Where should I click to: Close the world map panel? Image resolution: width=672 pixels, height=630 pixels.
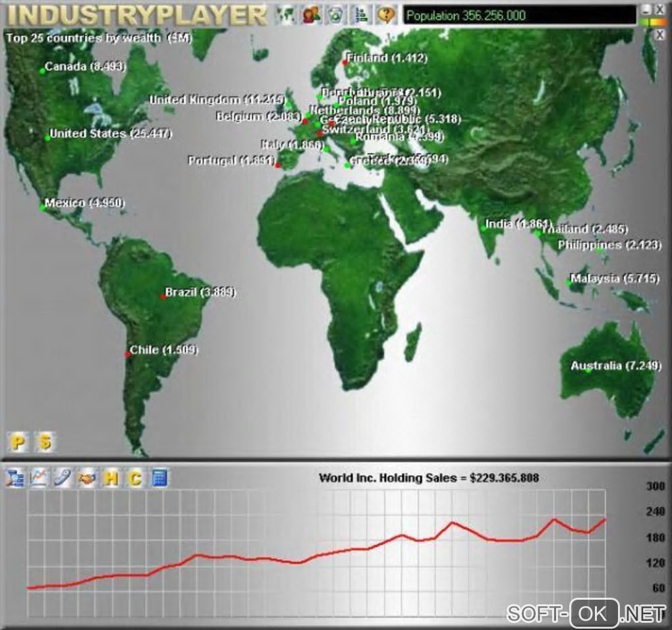[659, 35]
